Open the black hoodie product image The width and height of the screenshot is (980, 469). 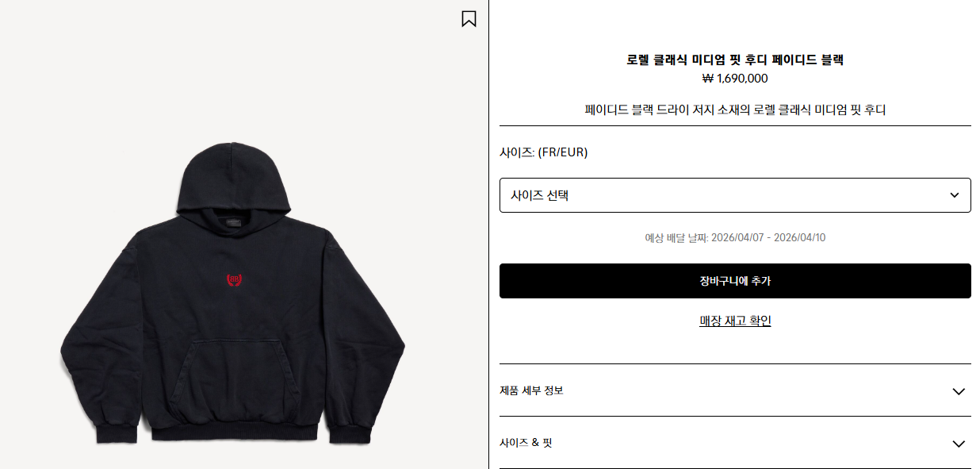pos(233,293)
